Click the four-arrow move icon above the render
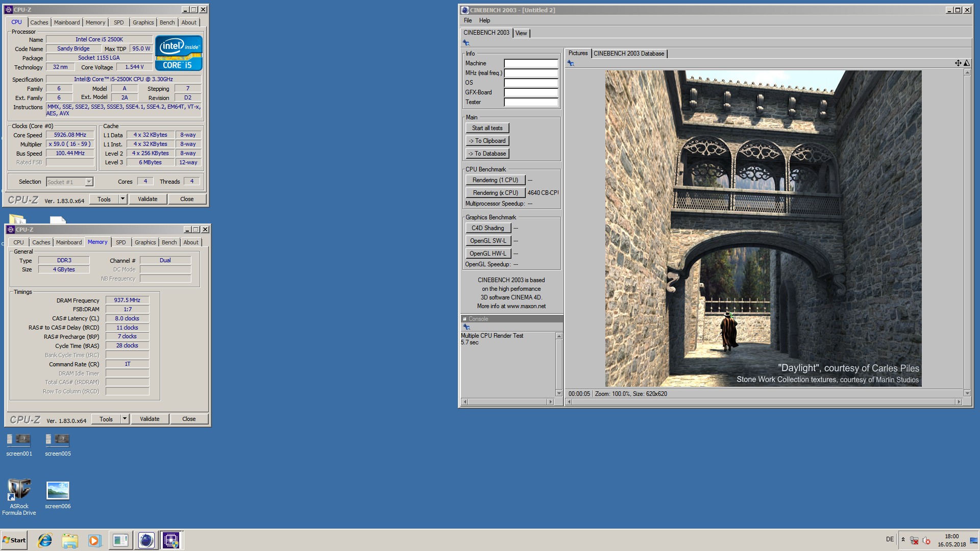 tap(958, 63)
